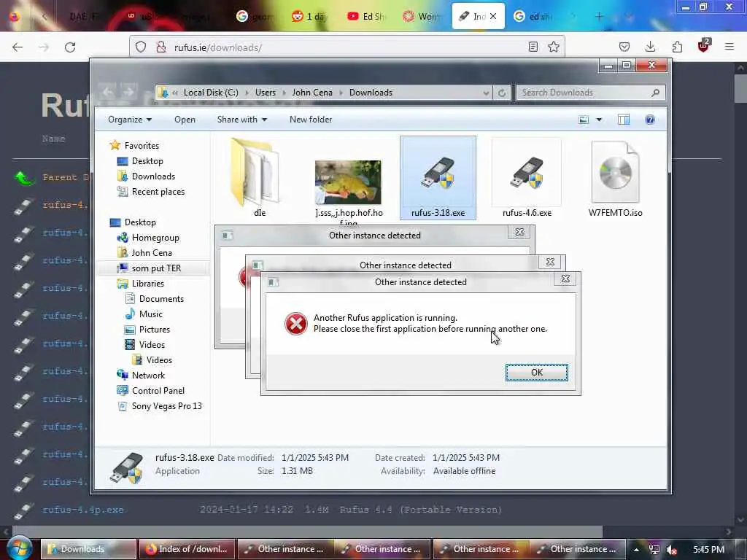The height and width of the screenshot is (560, 747).
Task: Click the Search Downloads field
Action: pyautogui.click(x=591, y=93)
